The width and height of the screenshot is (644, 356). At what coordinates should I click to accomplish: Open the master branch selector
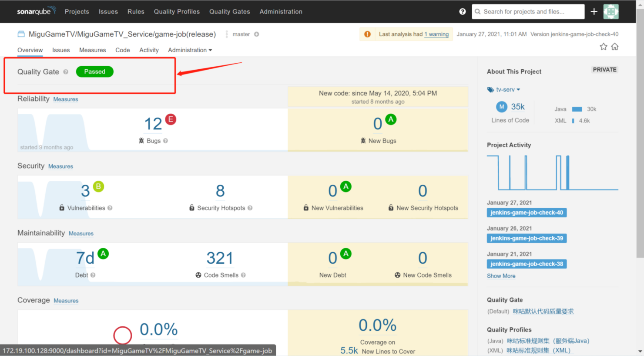[241, 34]
